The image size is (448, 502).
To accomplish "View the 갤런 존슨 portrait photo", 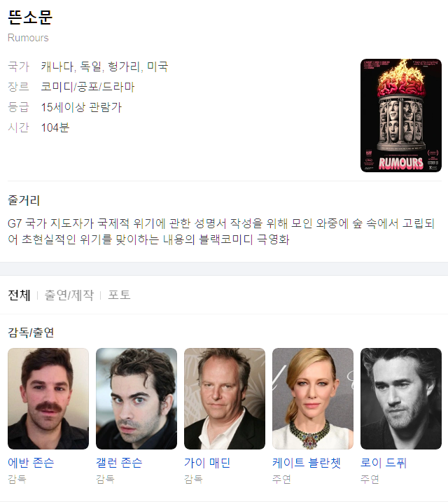I will (x=136, y=398).
